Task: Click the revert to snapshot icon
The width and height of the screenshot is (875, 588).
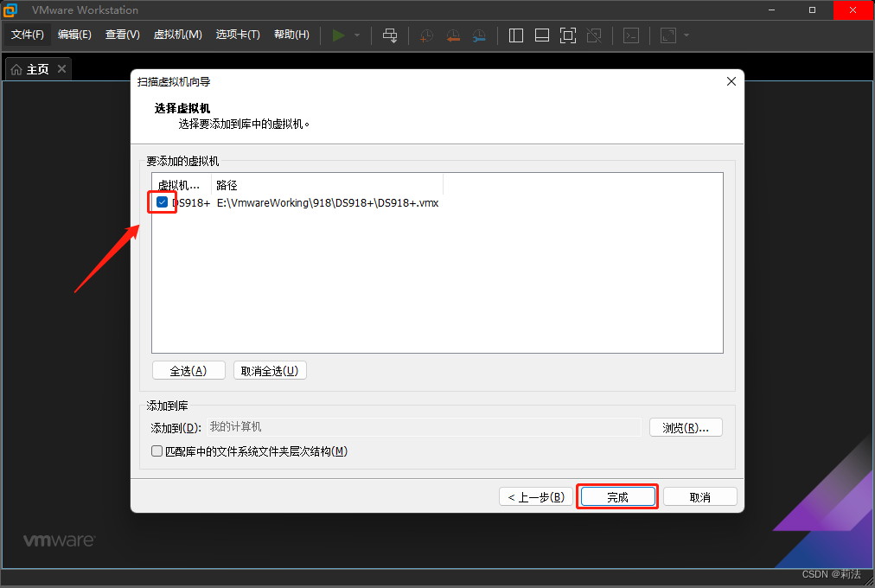Action: [453, 35]
